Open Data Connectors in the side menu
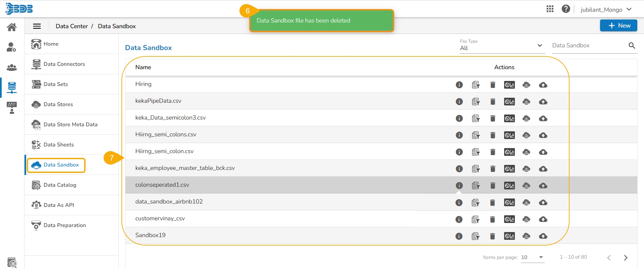 71,64
